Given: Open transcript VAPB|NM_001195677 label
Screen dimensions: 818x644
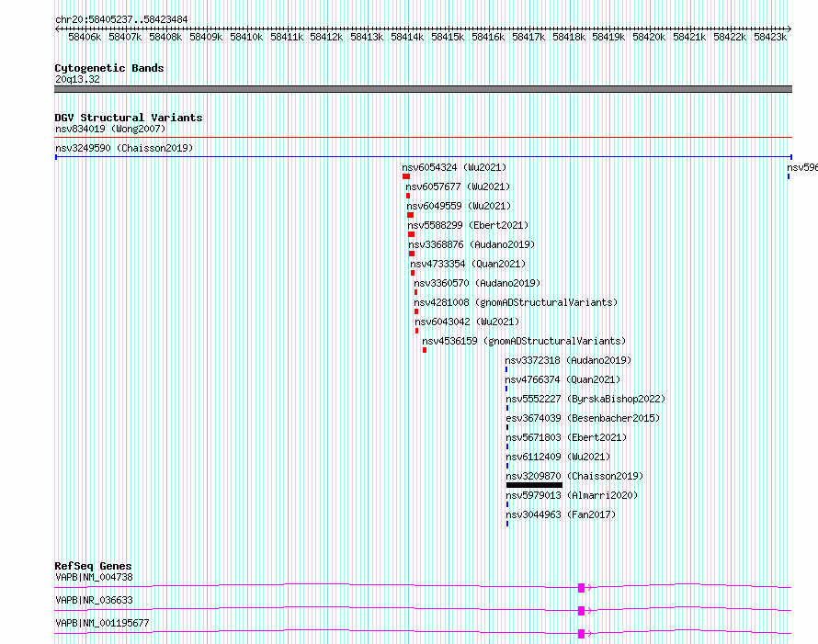Looking at the screenshot, I should (x=102, y=623).
